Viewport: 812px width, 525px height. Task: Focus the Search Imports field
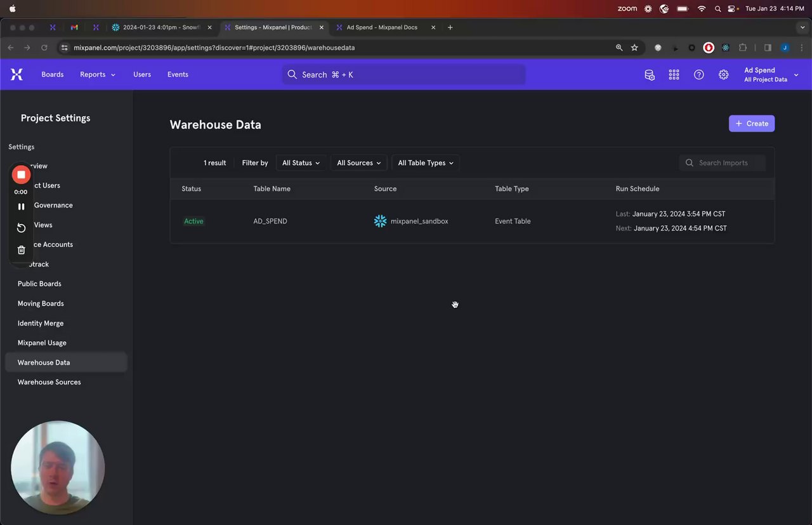[723, 163]
